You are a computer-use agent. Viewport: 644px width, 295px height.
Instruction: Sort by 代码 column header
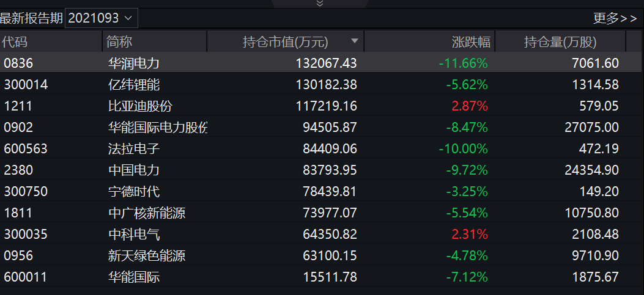pyautogui.click(x=51, y=42)
